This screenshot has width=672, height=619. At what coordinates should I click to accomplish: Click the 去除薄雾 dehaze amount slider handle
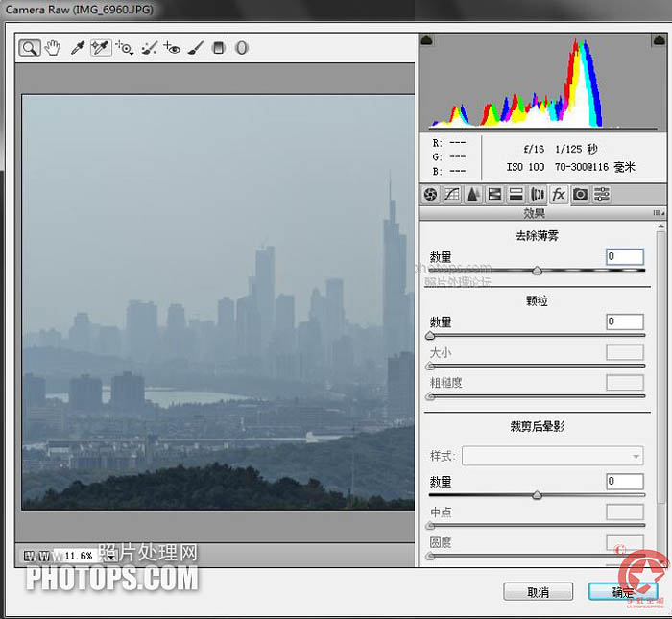tap(537, 271)
